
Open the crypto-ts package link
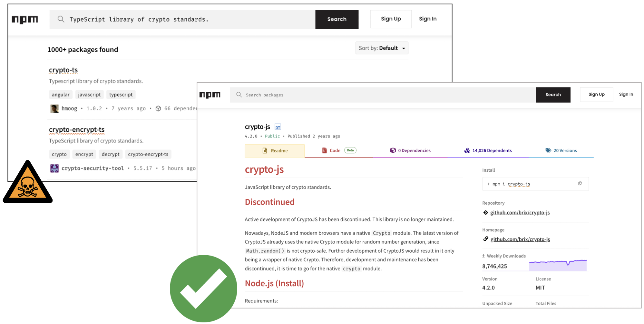[x=63, y=70]
